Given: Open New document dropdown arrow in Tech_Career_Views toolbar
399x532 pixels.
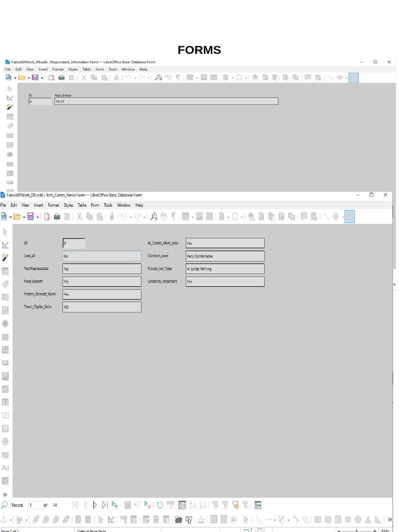Looking at the screenshot, I should pos(10,217).
